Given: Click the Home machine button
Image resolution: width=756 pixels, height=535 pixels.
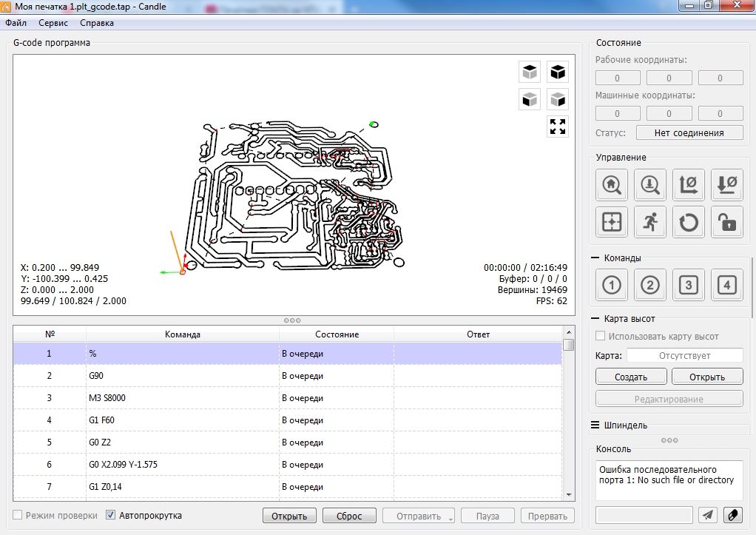Looking at the screenshot, I should pos(612,184).
